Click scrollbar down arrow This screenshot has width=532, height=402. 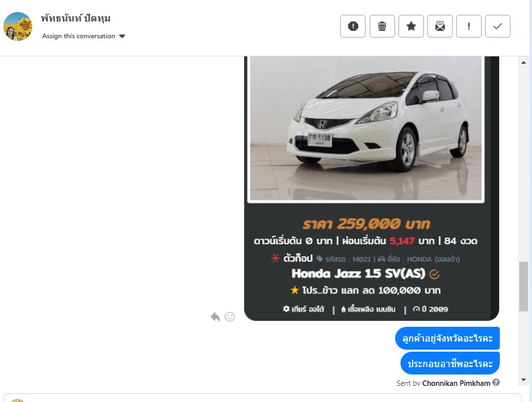pyautogui.click(x=523, y=380)
